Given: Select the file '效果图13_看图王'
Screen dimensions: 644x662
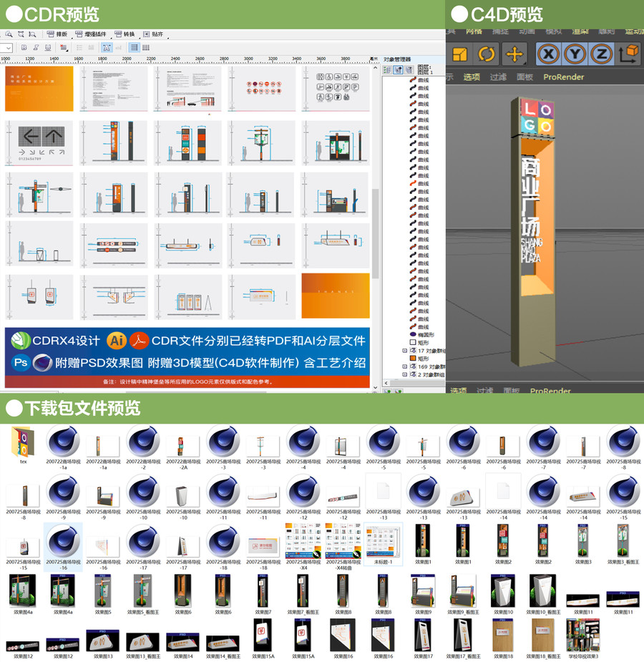Looking at the screenshot, I should [143, 644].
